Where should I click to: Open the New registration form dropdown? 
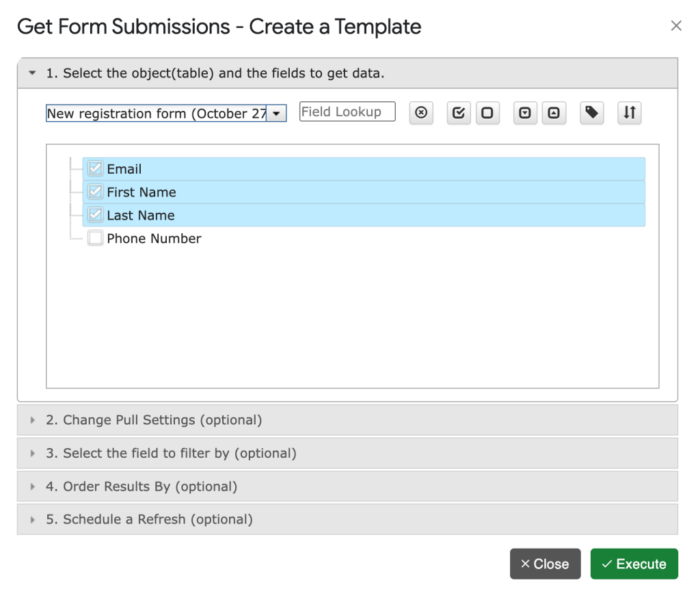(x=275, y=114)
